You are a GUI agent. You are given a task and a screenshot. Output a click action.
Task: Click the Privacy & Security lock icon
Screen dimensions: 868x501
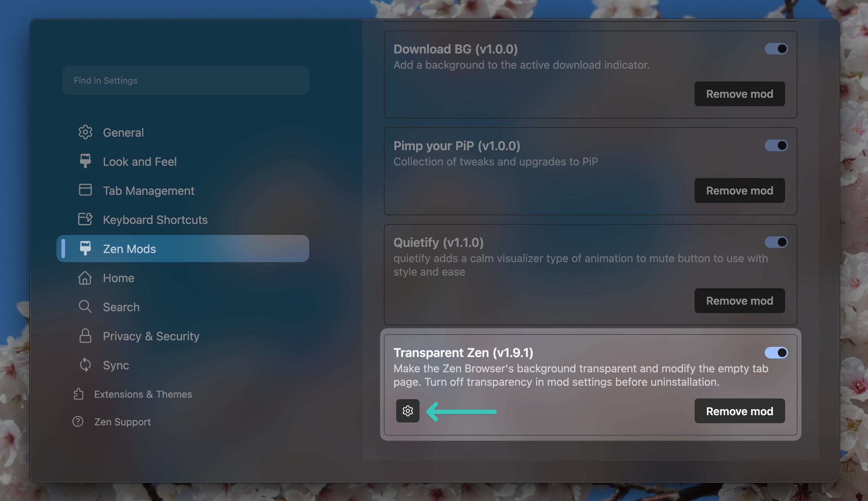(85, 336)
